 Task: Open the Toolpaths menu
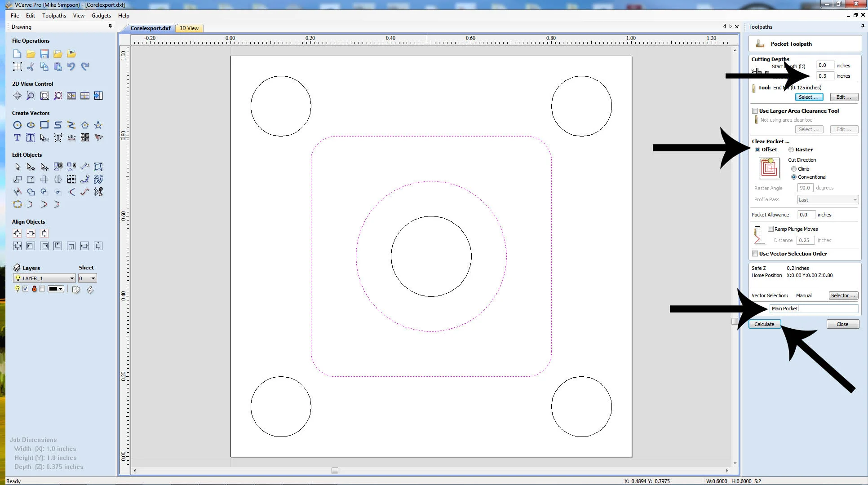(54, 16)
